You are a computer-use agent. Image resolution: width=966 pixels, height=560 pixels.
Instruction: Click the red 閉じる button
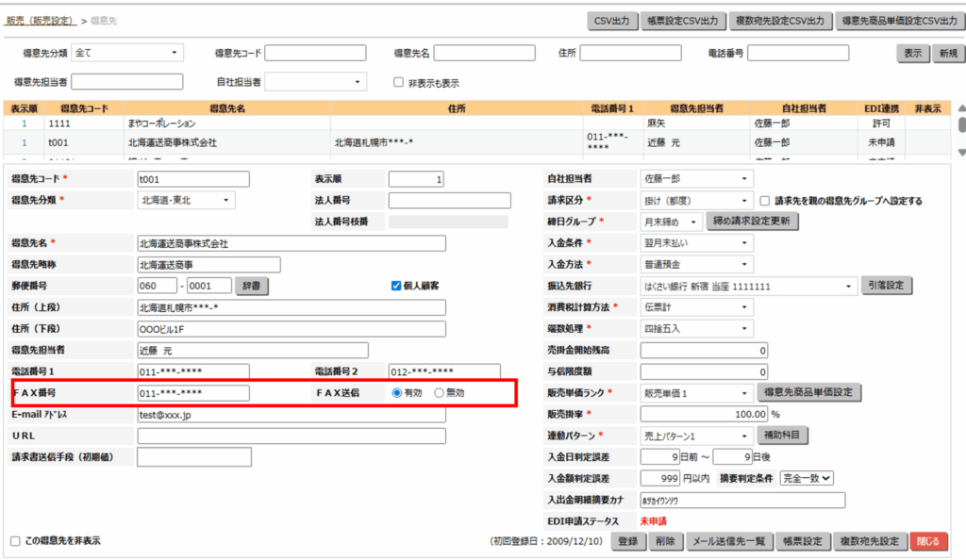pos(928,541)
